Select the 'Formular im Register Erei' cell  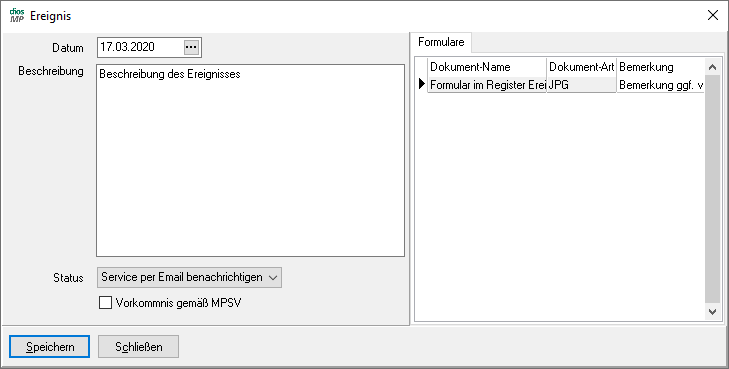click(487, 85)
